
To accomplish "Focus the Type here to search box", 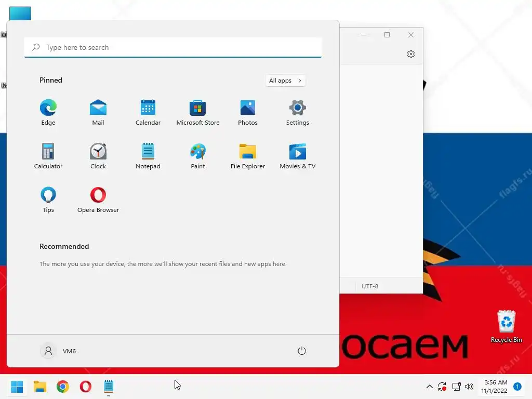I will (x=173, y=47).
